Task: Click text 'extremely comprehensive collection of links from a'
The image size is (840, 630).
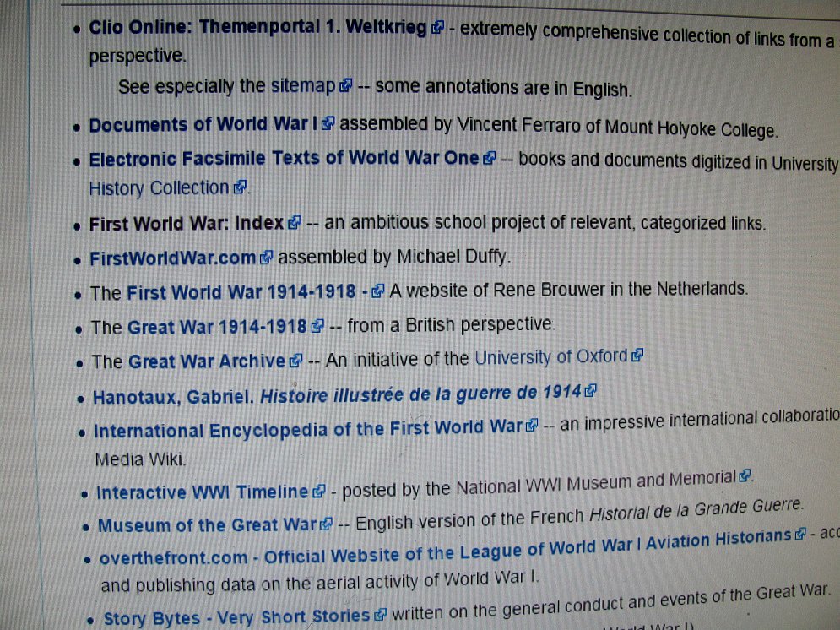Action: 648,35
